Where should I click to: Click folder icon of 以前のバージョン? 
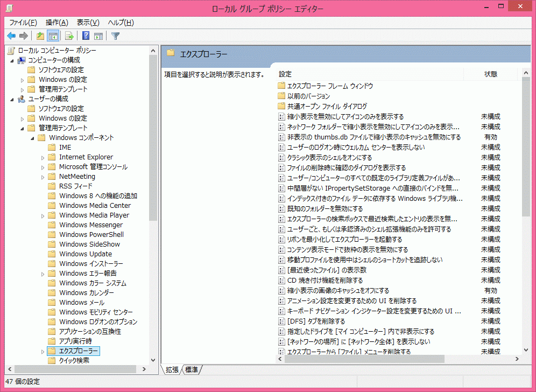click(281, 96)
